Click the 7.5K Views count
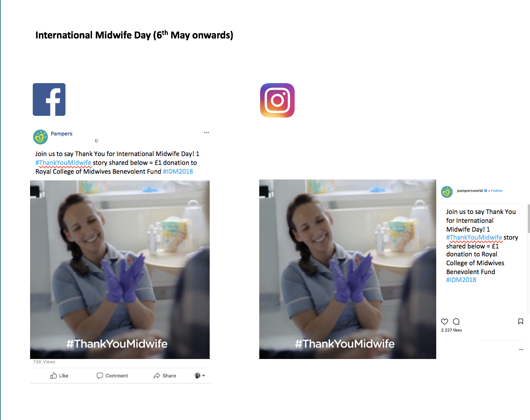The height and width of the screenshot is (420, 530). tap(44, 362)
